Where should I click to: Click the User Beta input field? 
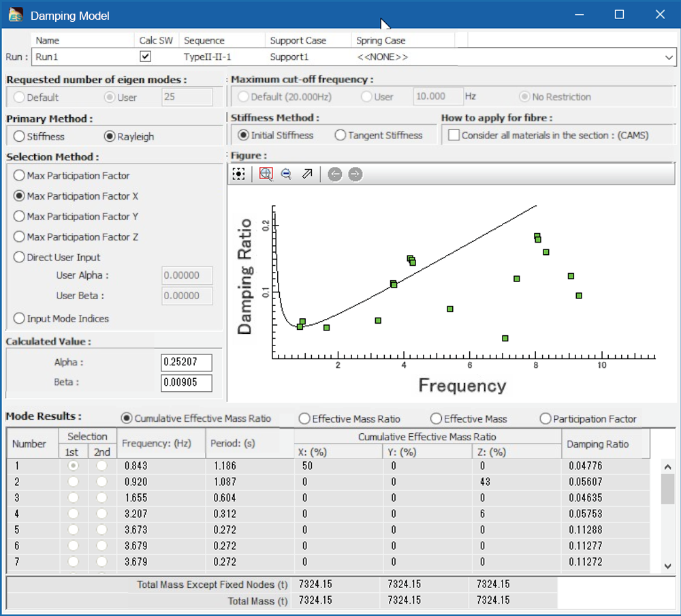(x=187, y=296)
